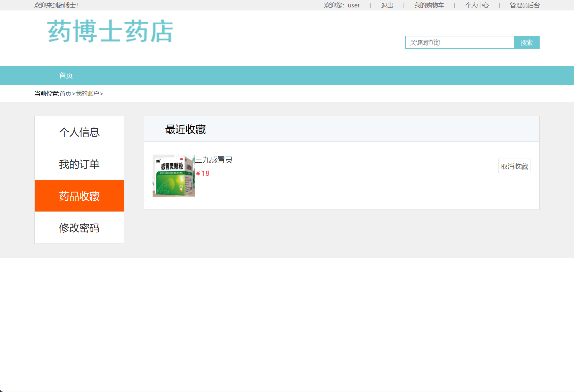The height and width of the screenshot is (392, 574).
Task: Select 我的订单 in the sidebar
Action: (79, 164)
